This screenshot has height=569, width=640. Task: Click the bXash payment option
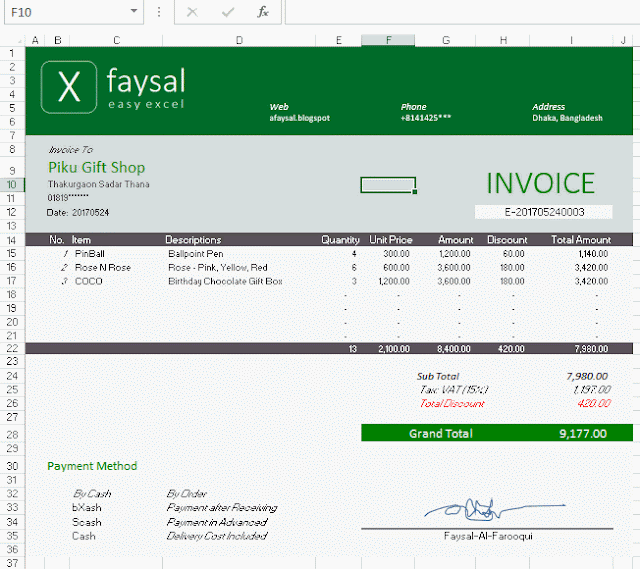[x=87, y=507]
